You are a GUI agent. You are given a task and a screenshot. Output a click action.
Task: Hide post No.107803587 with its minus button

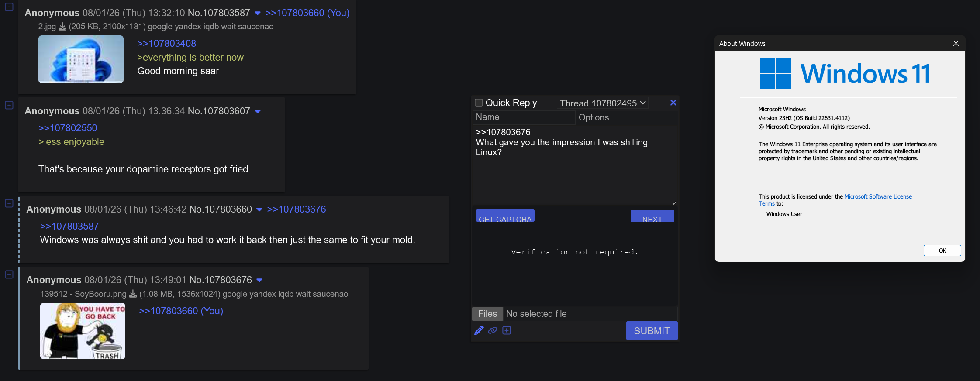[x=9, y=7]
